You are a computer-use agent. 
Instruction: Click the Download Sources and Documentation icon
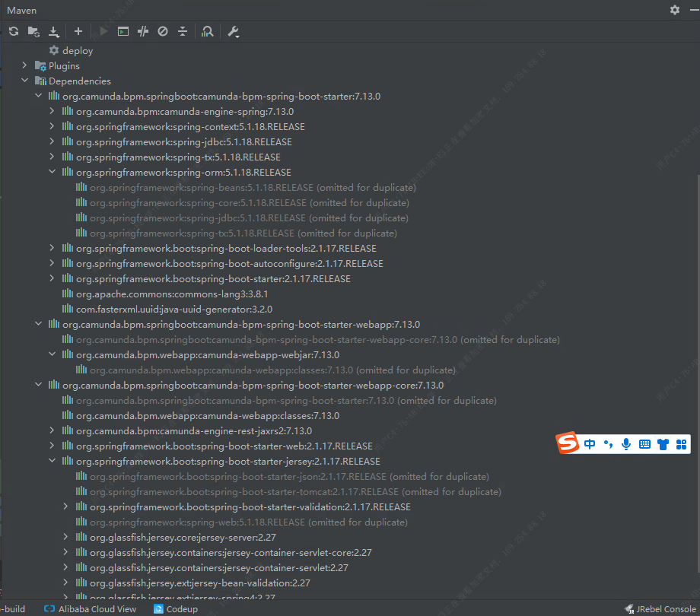[x=53, y=31]
